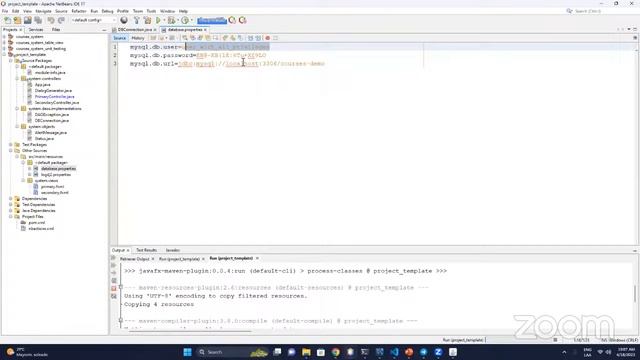
Task: Click the Build Project hammer icon
Action: (137, 20)
